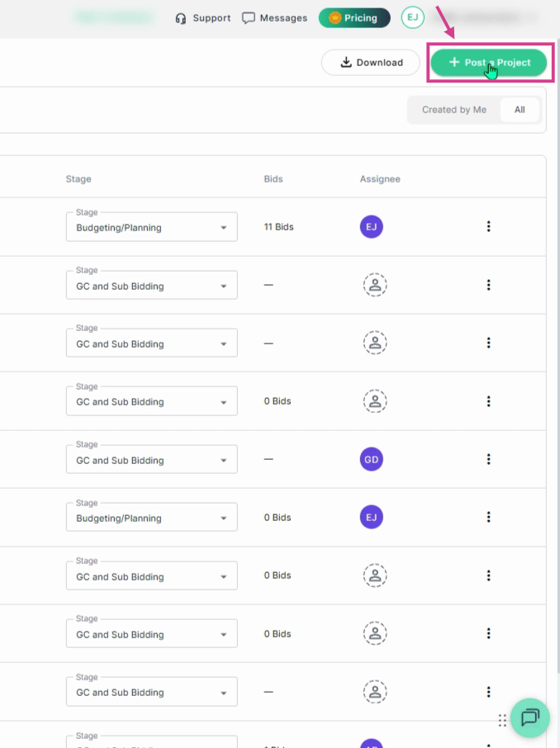This screenshot has height=748, width=560.
Task: Open the Pricing plans button
Action: click(x=354, y=18)
